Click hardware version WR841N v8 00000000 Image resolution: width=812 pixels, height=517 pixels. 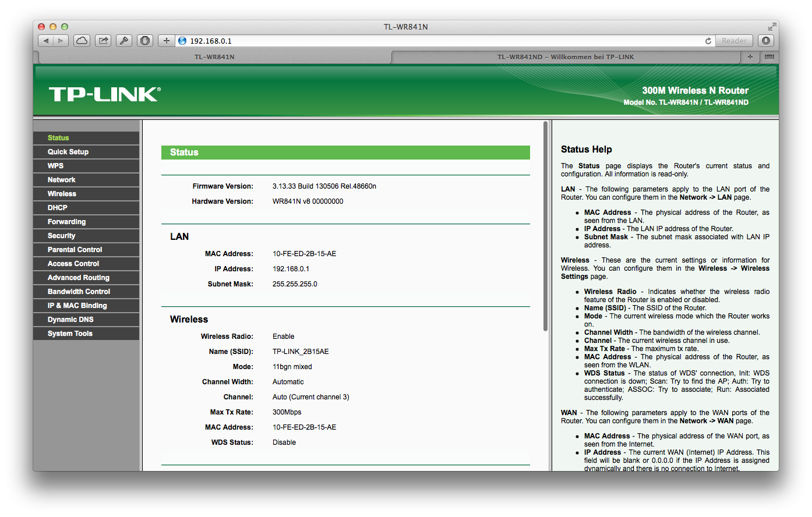click(308, 201)
